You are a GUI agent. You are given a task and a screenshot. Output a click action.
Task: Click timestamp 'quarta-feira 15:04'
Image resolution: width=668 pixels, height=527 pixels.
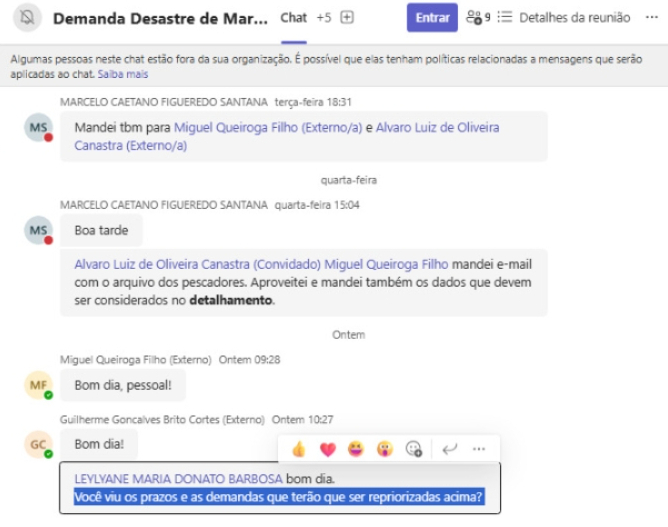coord(317,205)
